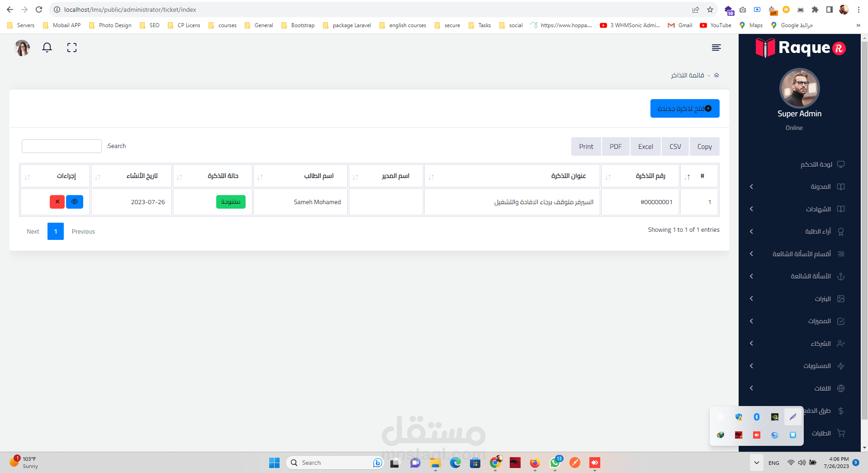
Task: Open the Gmail bookmark
Action: click(680, 25)
